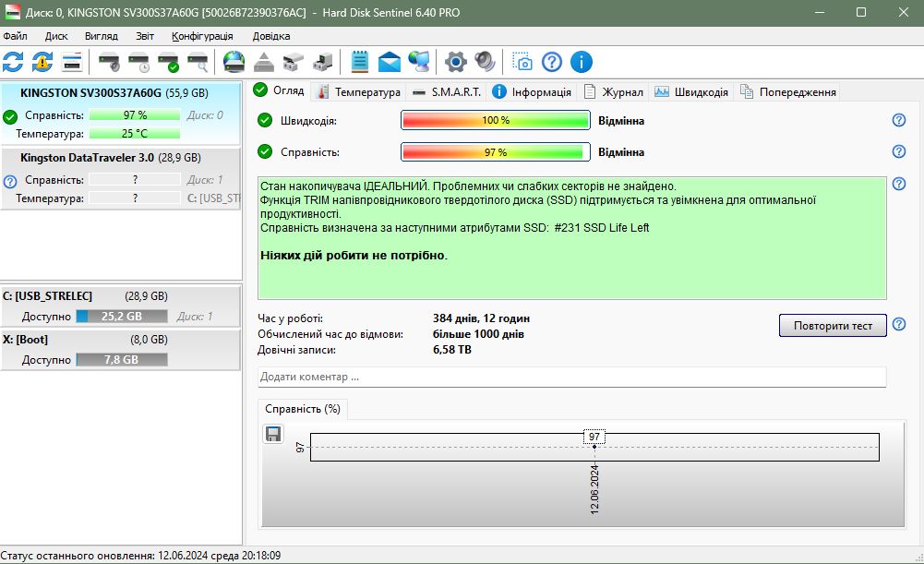Click the Додати коментар input field

pyautogui.click(x=571, y=378)
